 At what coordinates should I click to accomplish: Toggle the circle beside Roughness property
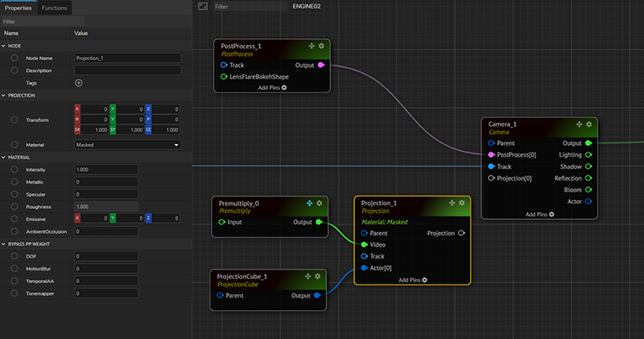[14, 206]
